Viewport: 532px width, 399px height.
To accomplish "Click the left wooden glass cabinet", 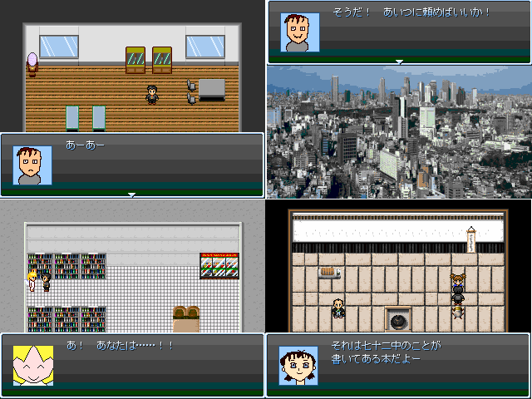I will 135,60.
